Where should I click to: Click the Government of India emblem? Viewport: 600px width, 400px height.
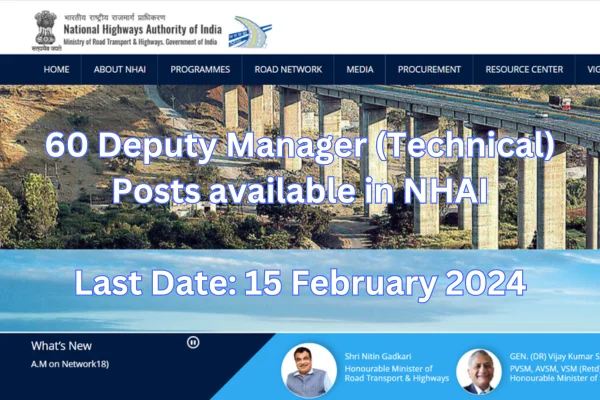click(46, 31)
